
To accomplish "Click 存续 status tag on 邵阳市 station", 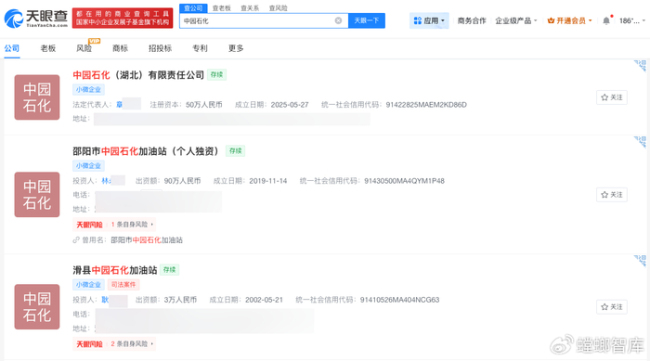I will pyautogui.click(x=235, y=151).
